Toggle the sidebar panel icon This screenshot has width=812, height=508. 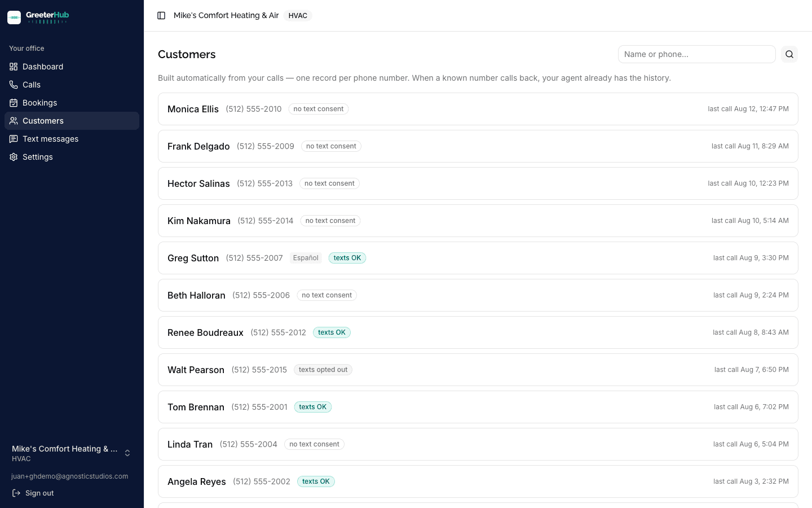[x=161, y=16]
